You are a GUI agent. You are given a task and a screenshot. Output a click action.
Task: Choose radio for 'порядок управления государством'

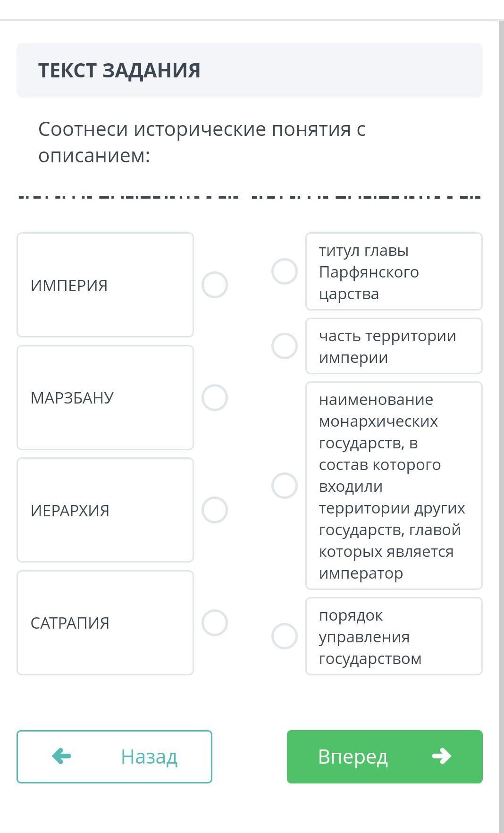[285, 636]
